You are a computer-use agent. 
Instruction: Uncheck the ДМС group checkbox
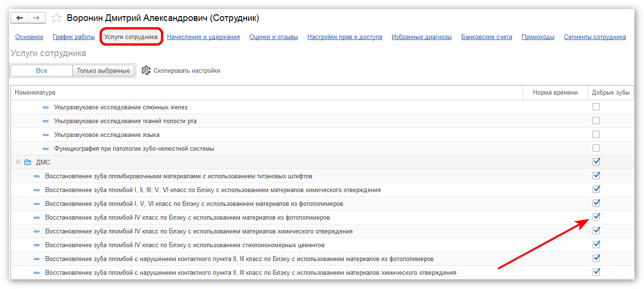(x=596, y=162)
